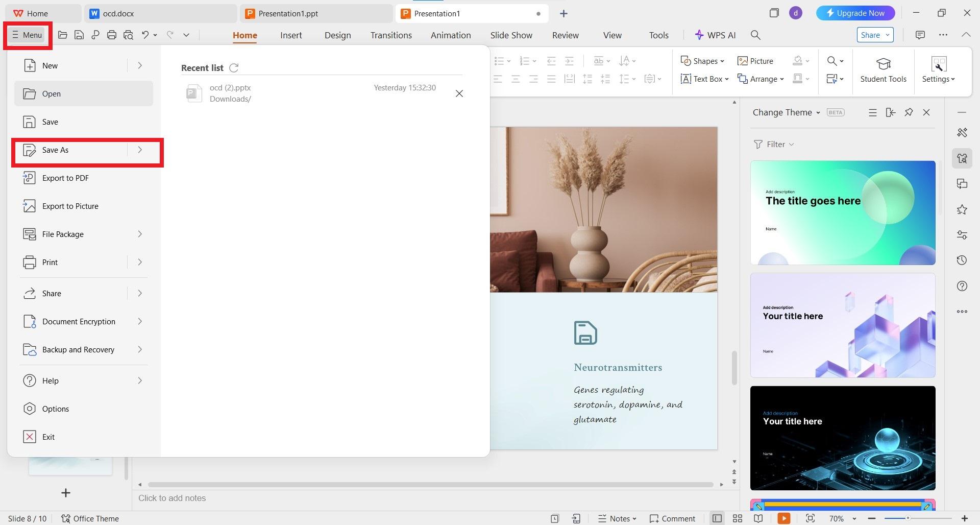Click the Undo arrow icon
Image resolution: width=980 pixels, height=525 pixels.
[145, 35]
